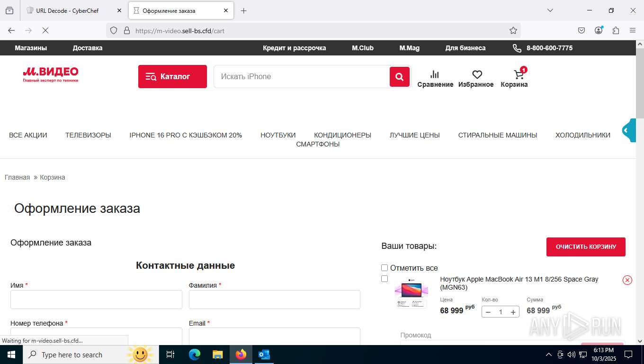Remove MacBook item with red X
This screenshot has height=364, width=644.
(627, 280)
